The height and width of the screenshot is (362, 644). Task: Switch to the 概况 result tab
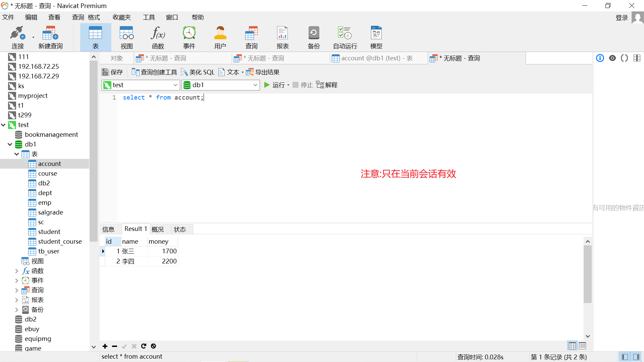click(x=158, y=229)
